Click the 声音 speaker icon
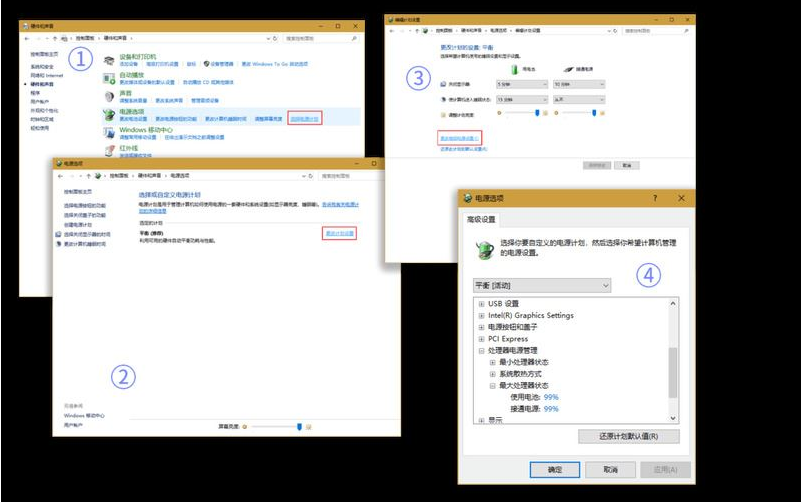This screenshot has height=502, width=801. pyautogui.click(x=109, y=95)
